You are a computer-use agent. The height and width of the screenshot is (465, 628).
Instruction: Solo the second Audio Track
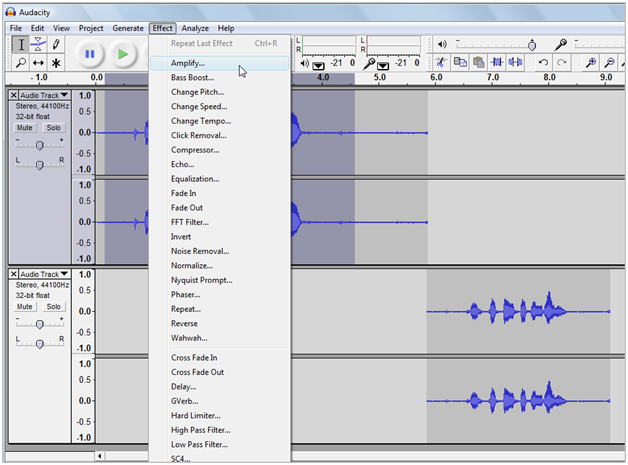click(x=53, y=307)
